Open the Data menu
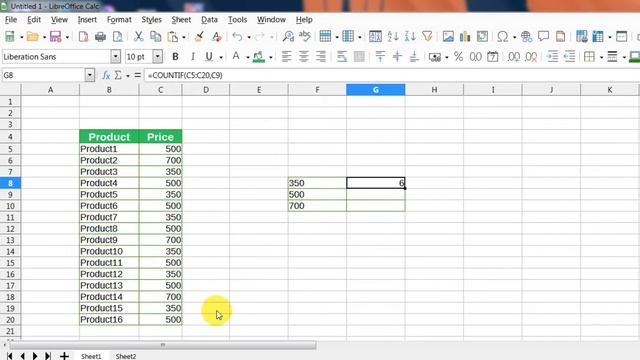The width and height of the screenshot is (640, 360). click(209, 20)
